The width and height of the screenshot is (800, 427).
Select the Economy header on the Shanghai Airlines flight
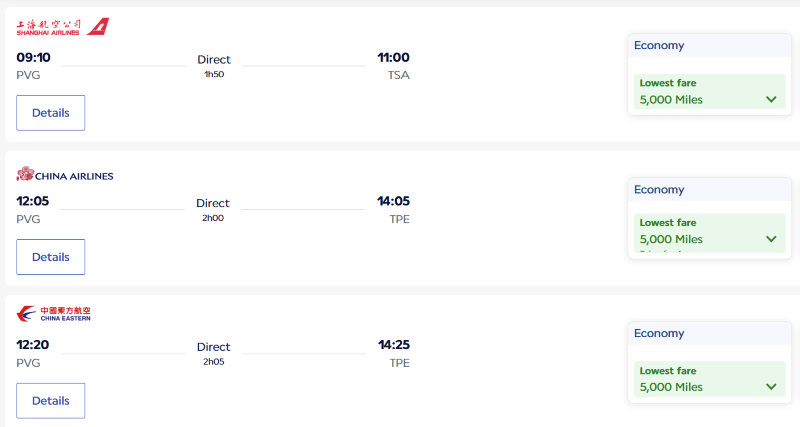pyautogui.click(x=659, y=45)
